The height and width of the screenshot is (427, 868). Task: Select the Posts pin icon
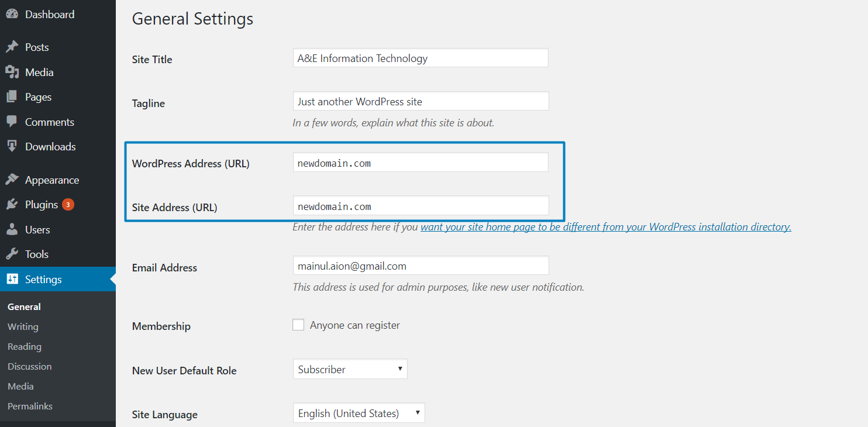(12, 47)
